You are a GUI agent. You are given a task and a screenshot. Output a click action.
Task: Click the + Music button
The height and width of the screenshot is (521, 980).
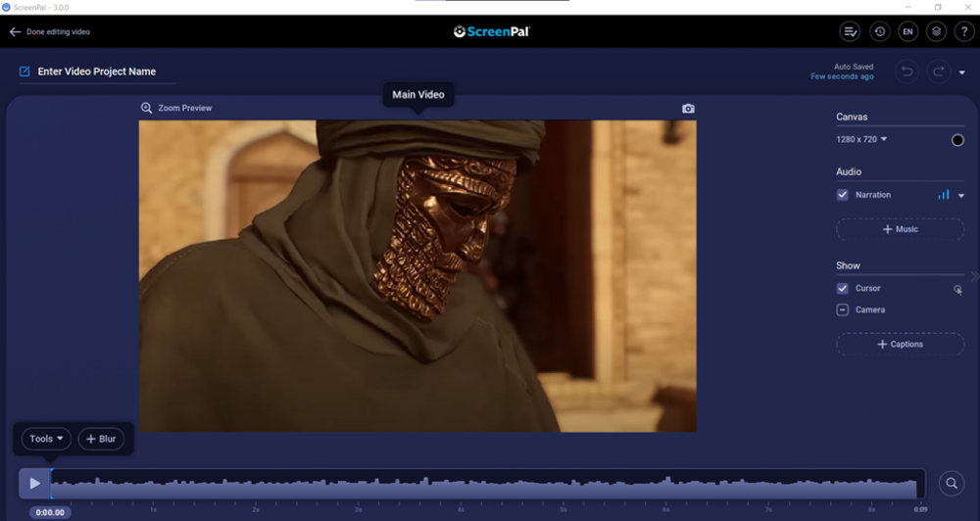coord(900,229)
